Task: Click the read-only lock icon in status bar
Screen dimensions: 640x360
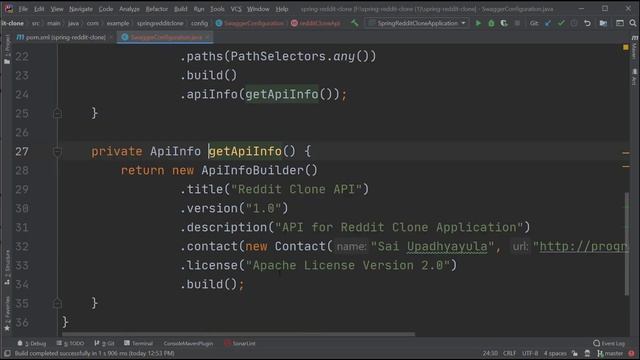Action: [575, 353]
